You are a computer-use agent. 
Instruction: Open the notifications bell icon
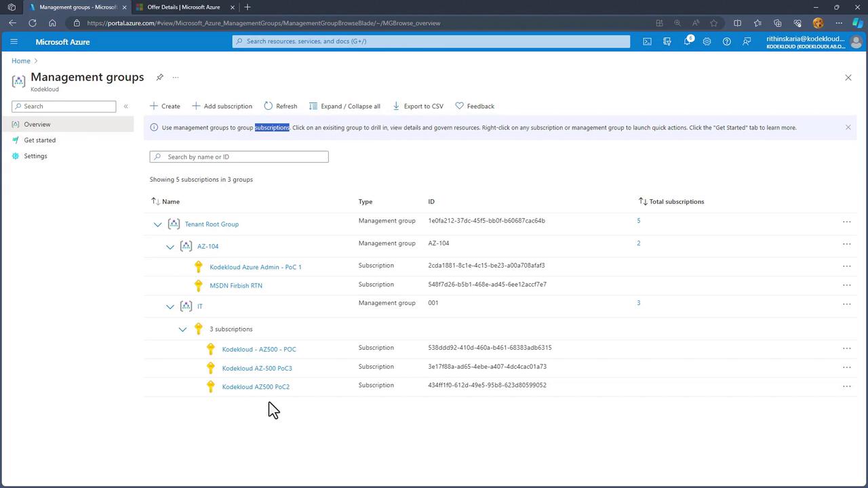tap(687, 41)
